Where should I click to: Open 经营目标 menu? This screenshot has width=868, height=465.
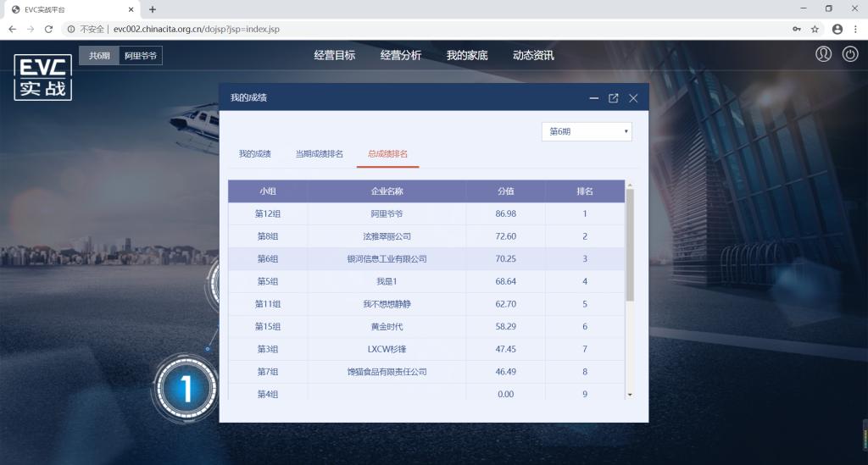335,56
